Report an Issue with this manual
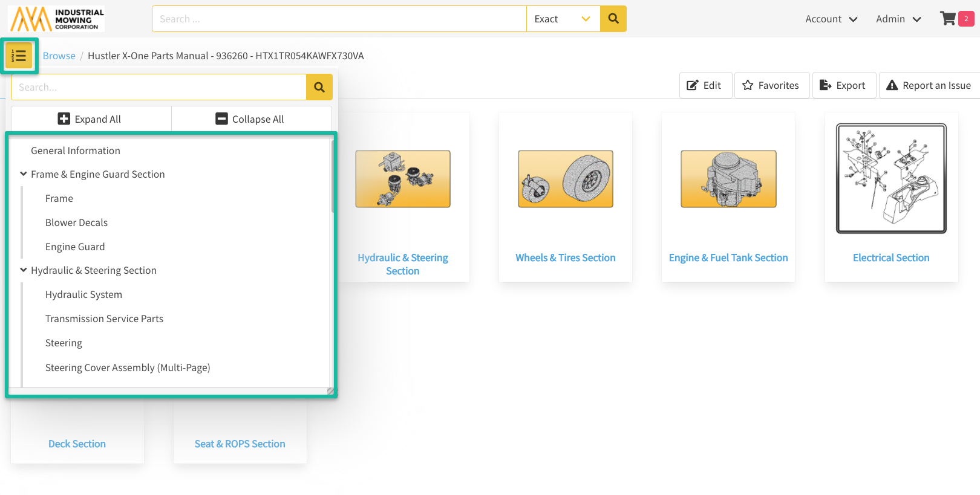 click(x=929, y=85)
